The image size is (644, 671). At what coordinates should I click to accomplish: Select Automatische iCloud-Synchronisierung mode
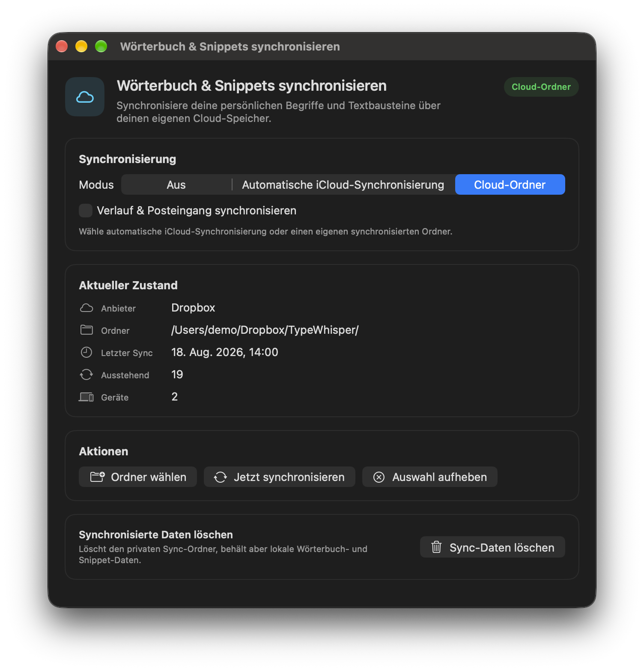click(x=343, y=185)
